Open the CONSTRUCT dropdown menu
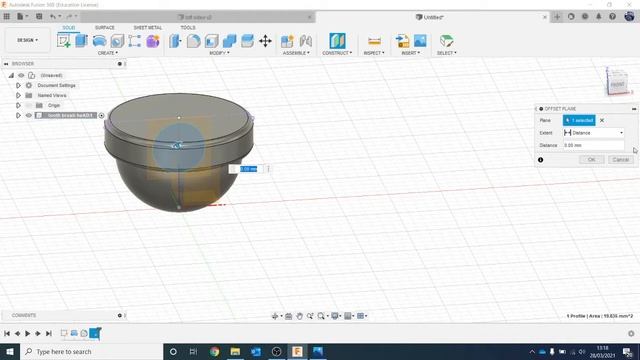640x360 pixels. click(337, 53)
